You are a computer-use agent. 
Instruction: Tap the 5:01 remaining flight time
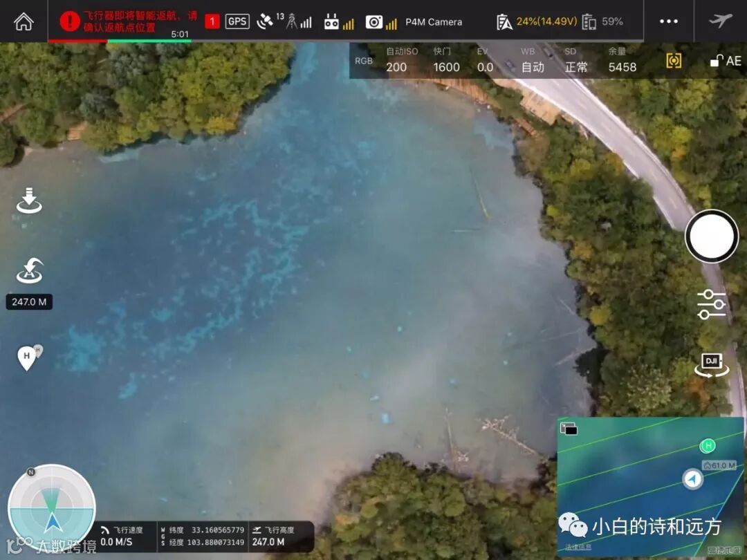(x=180, y=35)
